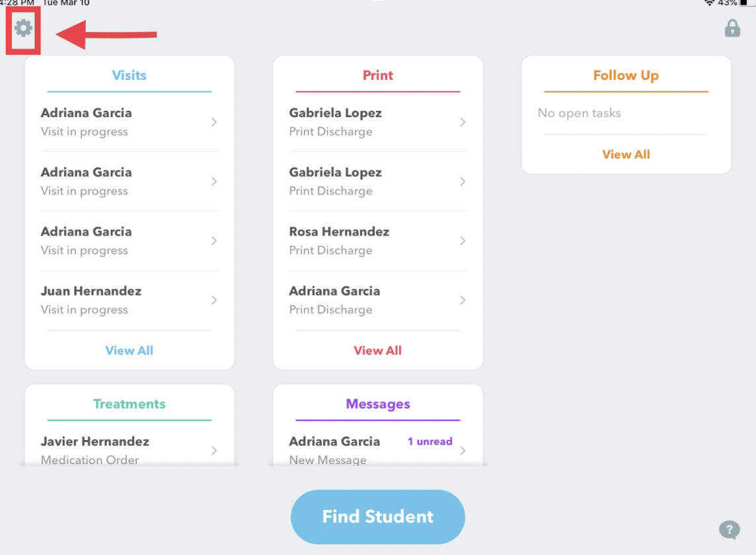Expand Juan Hernandez visit chevron

click(x=214, y=300)
